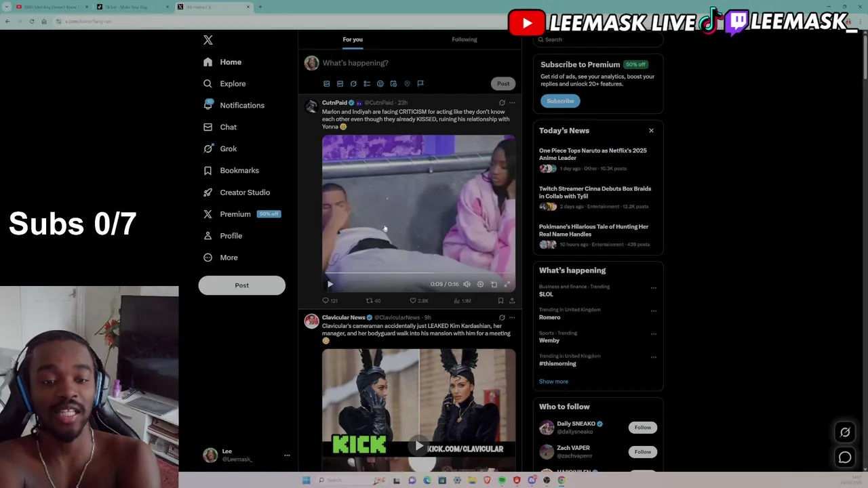Repost the CutnPaid post
This screenshot has width=868, height=488.
pyautogui.click(x=373, y=300)
